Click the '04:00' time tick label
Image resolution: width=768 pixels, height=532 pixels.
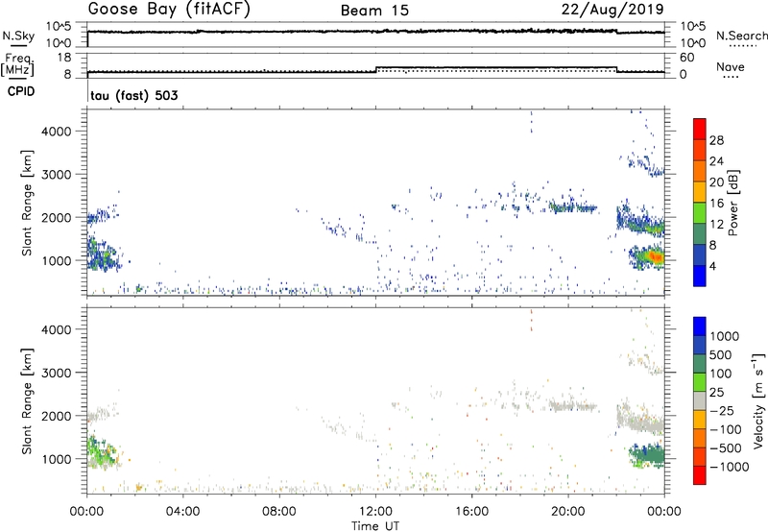(182, 512)
